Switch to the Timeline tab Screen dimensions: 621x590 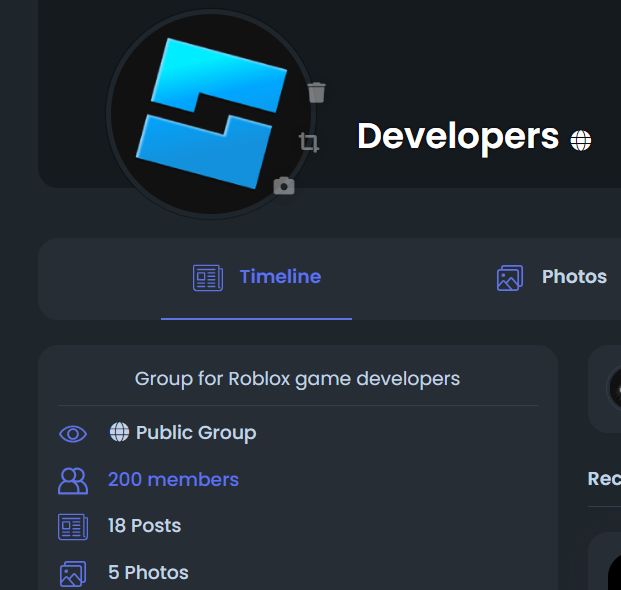pos(280,277)
